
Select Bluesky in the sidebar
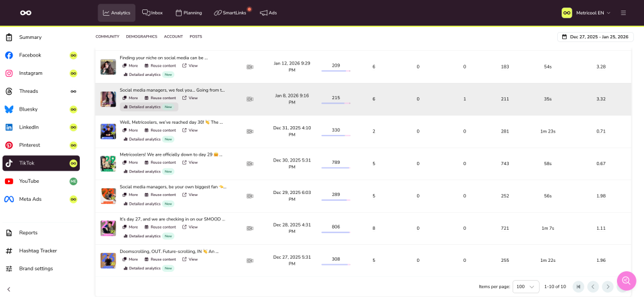[x=28, y=109]
